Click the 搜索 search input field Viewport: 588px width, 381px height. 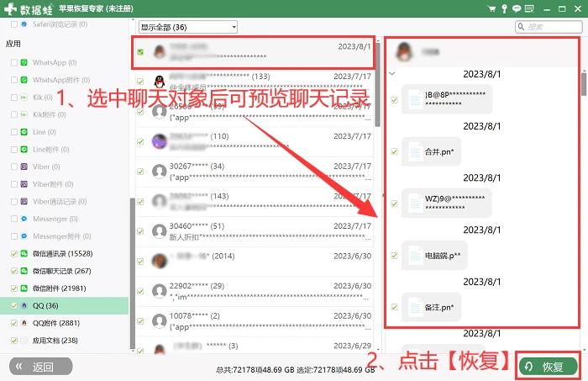point(549,27)
